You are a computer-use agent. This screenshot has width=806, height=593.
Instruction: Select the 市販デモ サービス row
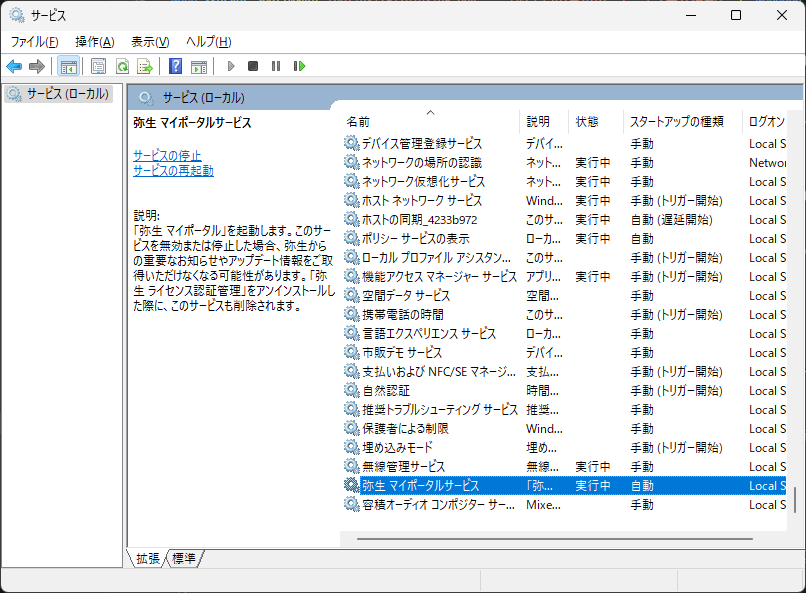564,353
